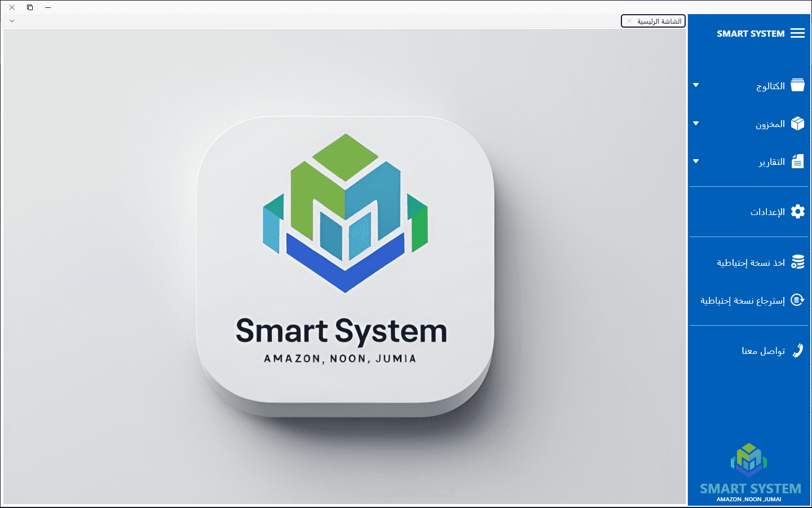This screenshot has height=508, width=812.
Task: Click the backup database icon for اخذ نسخة إحتياطية
Action: click(797, 262)
